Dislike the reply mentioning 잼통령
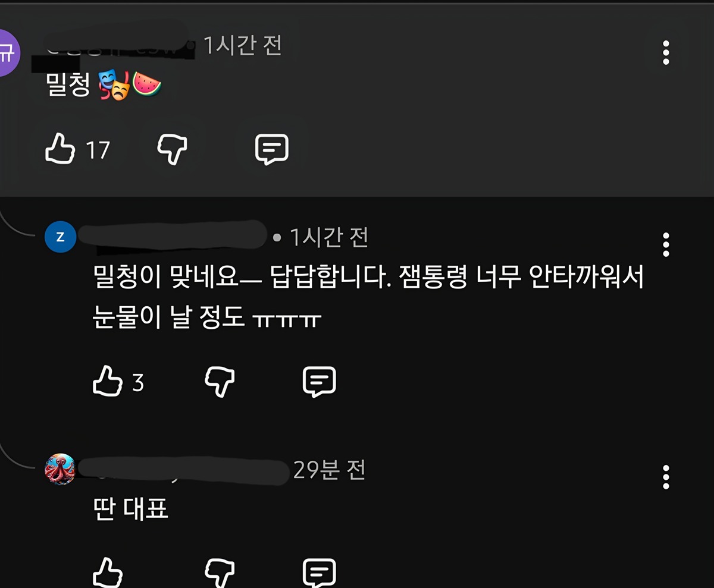The width and height of the screenshot is (714, 588). click(x=220, y=382)
